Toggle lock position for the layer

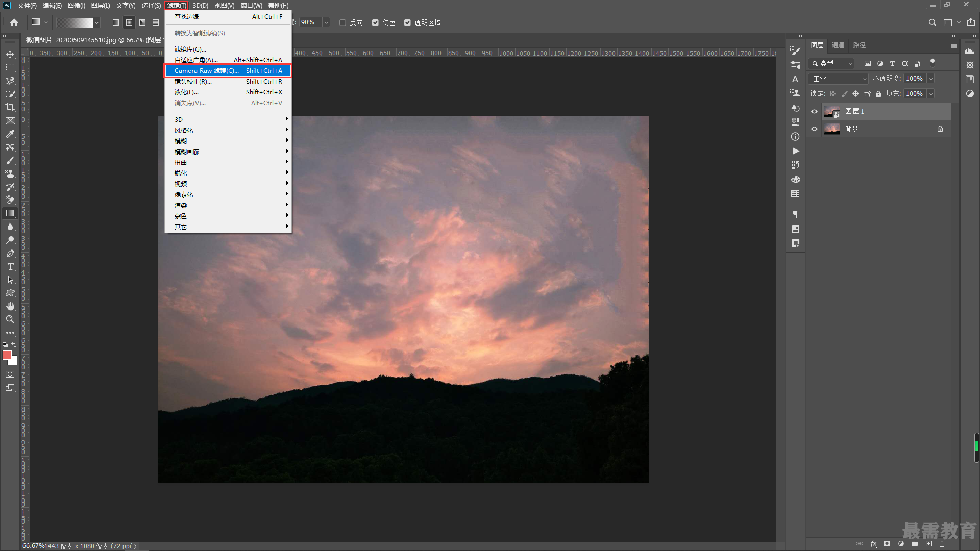click(x=855, y=94)
